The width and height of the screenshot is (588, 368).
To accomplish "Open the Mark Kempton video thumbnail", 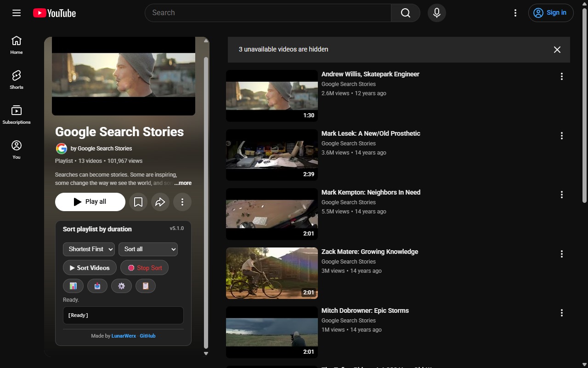I will [x=272, y=214].
